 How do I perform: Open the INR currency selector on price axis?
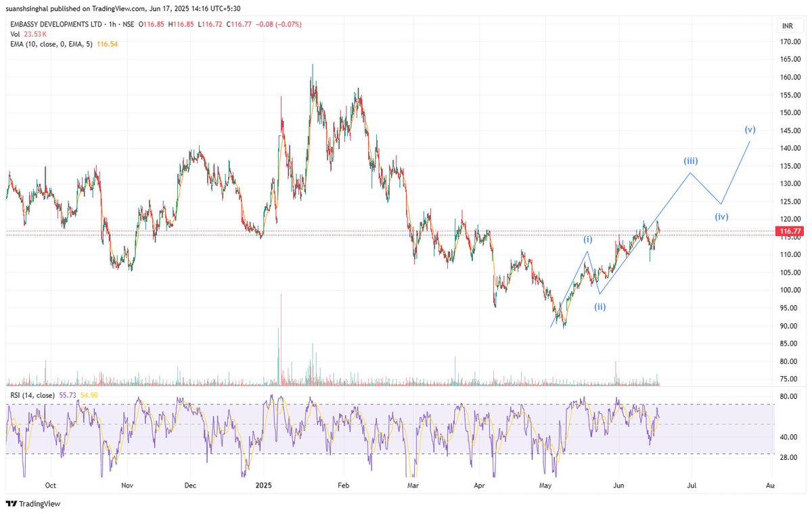tap(788, 26)
